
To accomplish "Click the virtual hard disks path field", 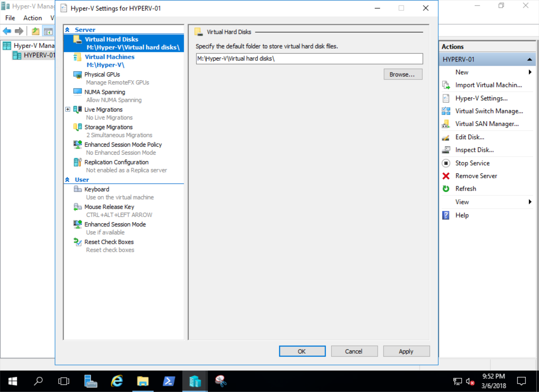I will click(x=309, y=58).
